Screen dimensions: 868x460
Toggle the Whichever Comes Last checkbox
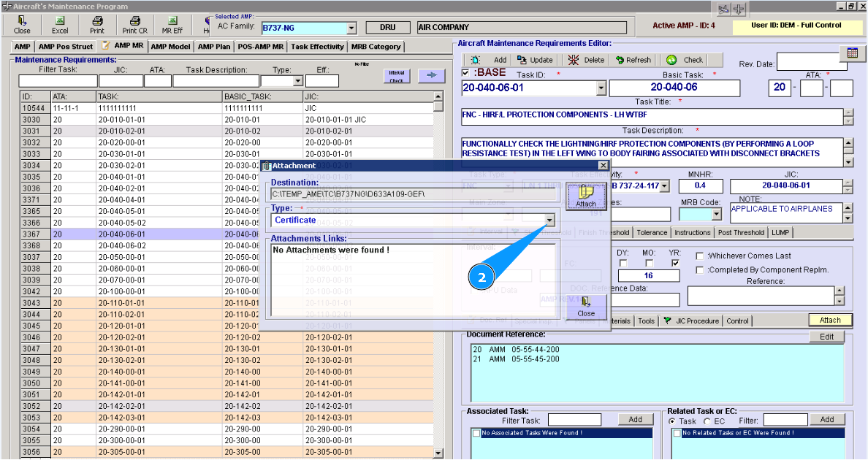coord(700,256)
